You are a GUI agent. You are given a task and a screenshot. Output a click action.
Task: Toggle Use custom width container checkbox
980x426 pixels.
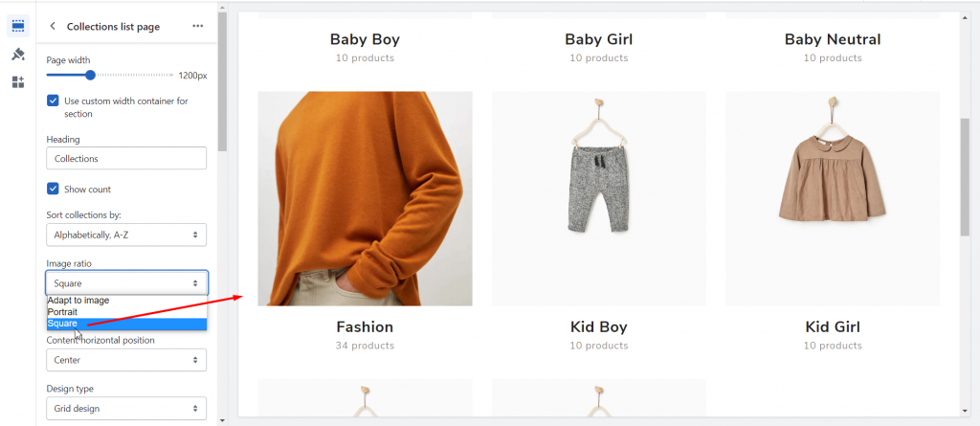[x=54, y=101]
